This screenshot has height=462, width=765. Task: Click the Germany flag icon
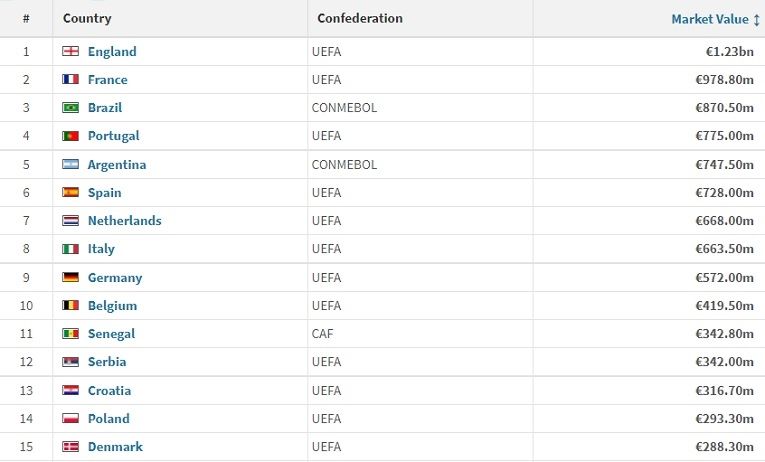[70, 278]
